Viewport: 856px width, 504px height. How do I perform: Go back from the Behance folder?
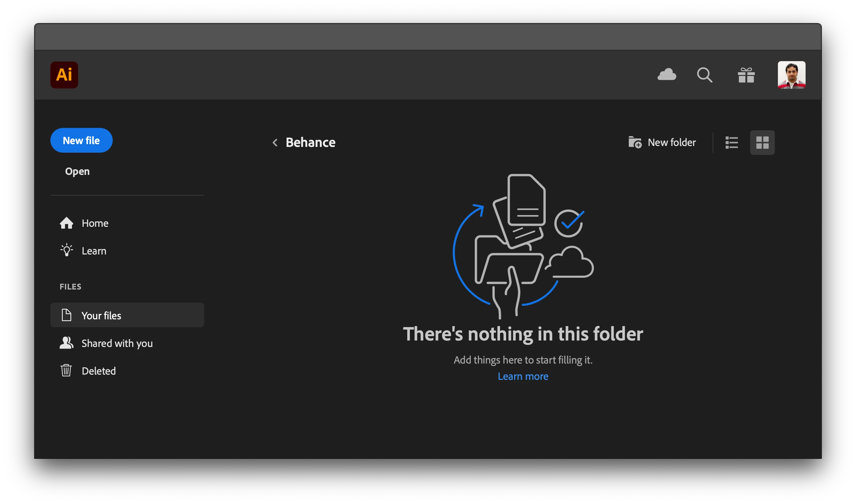(x=275, y=143)
